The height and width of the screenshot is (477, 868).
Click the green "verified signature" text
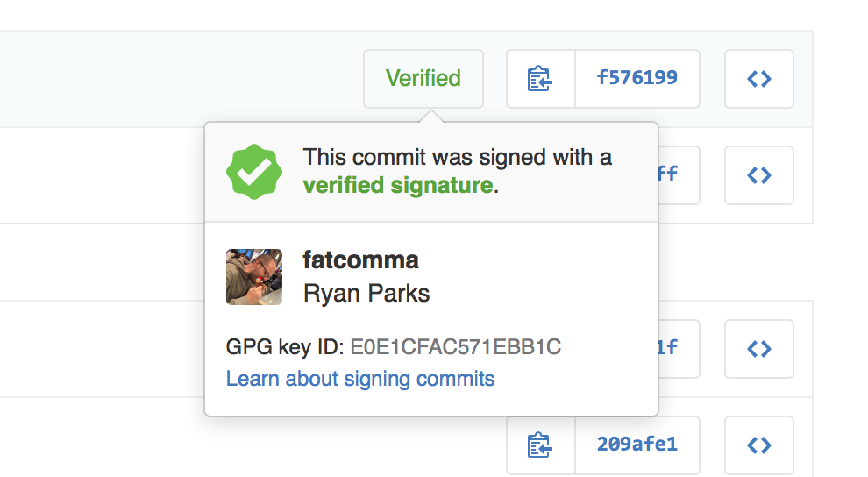pos(397,185)
